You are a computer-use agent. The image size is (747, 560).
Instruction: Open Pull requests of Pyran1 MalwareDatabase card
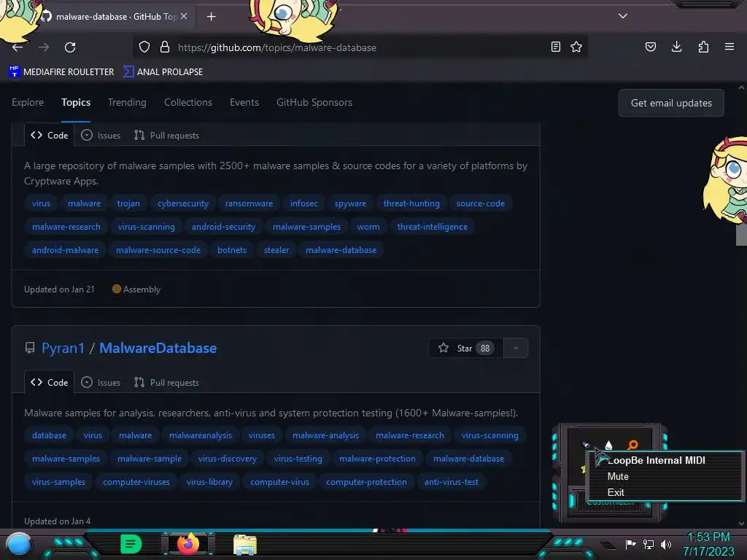click(167, 382)
